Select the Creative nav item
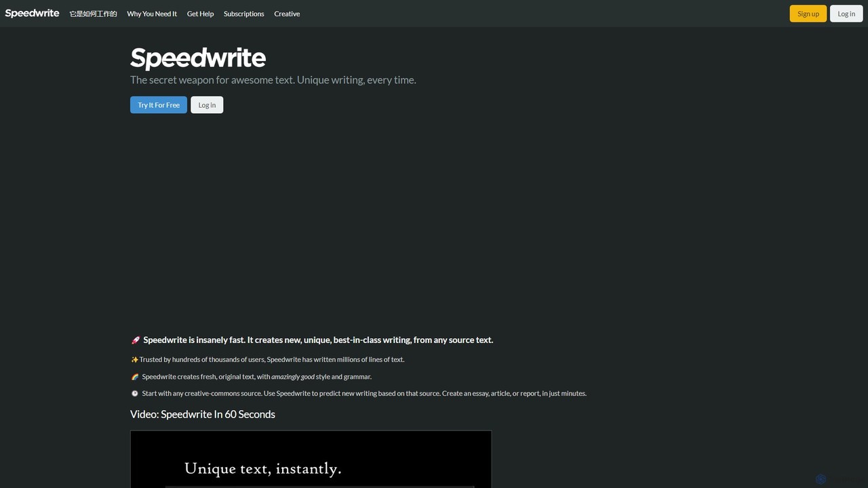 (287, 14)
